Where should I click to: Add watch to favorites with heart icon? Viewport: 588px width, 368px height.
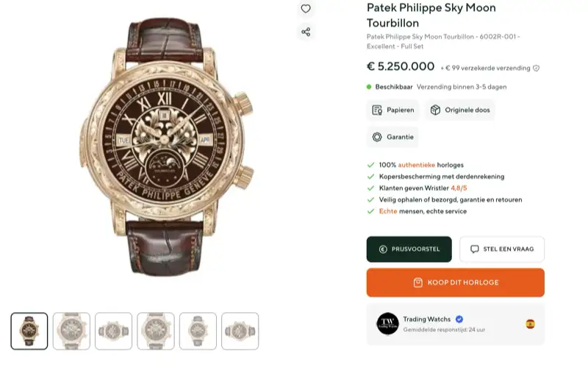pyautogui.click(x=306, y=9)
